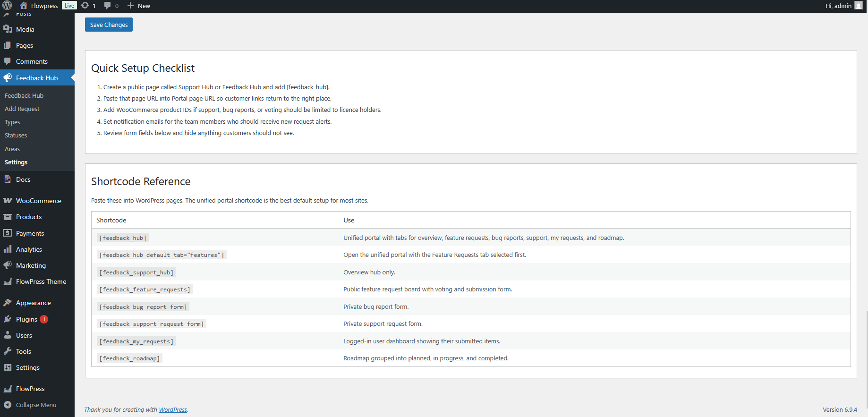Click the Appearance paintbrush icon
The width and height of the screenshot is (868, 417).
(x=8, y=303)
